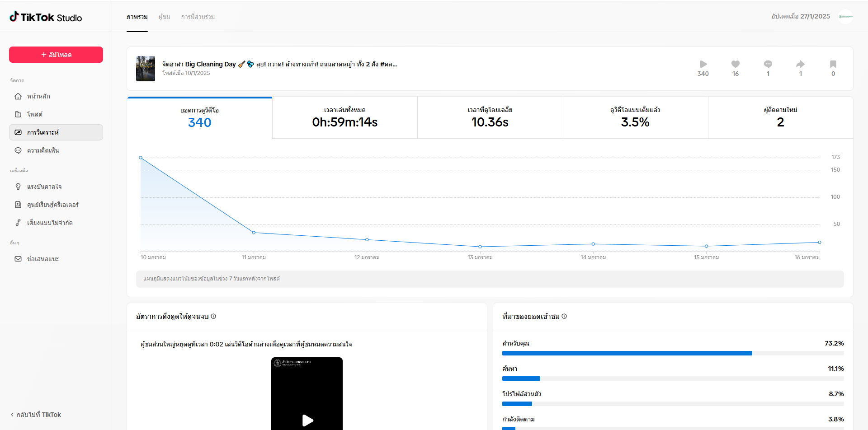Viewport: 868px width, 430px height.
Task: Click the chart data point for 11 มกราคม
Action: pos(254,233)
